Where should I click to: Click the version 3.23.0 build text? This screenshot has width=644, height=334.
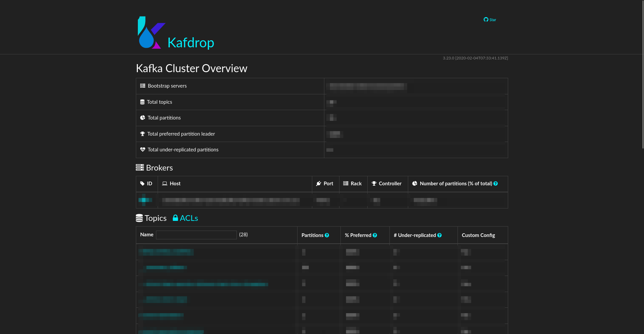pyautogui.click(x=475, y=58)
